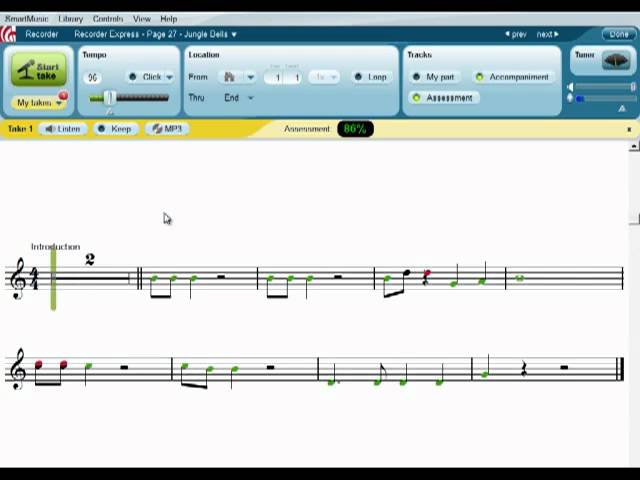Open the dropdown arrow beside Click
640x480 pixels.
click(x=169, y=77)
